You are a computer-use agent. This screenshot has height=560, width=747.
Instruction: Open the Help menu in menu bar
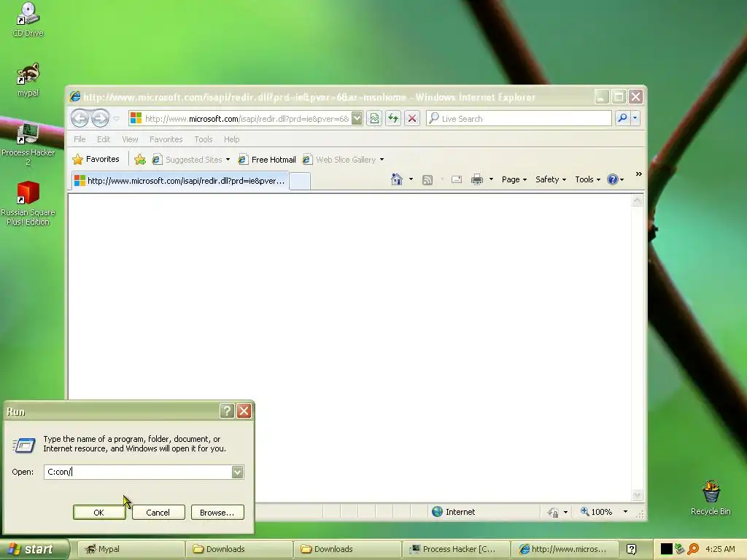click(x=231, y=139)
